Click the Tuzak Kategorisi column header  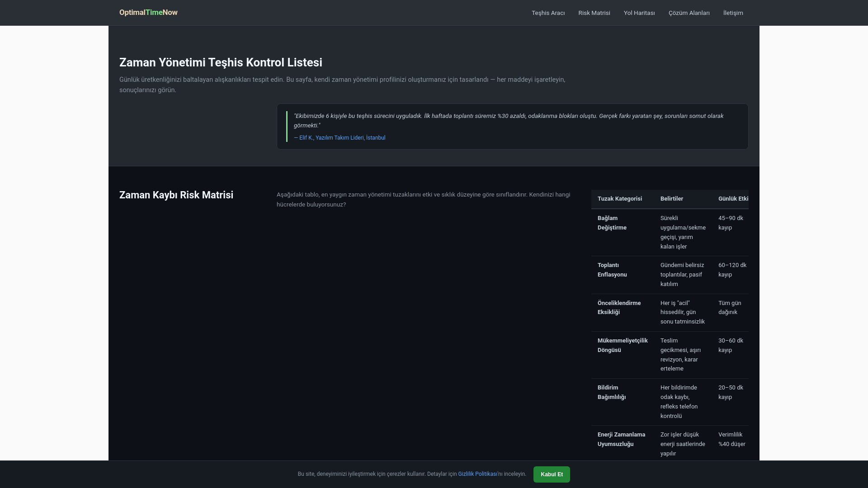point(619,199)
